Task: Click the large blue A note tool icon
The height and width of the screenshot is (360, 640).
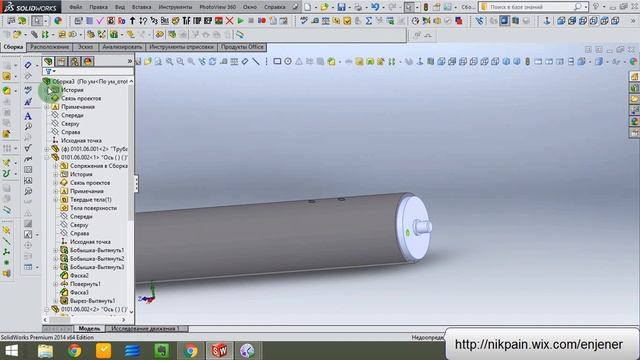Action: [28, 116]
